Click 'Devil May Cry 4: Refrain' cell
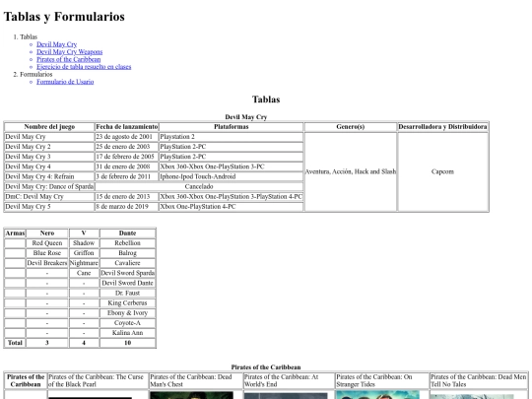 click(49, 176)
